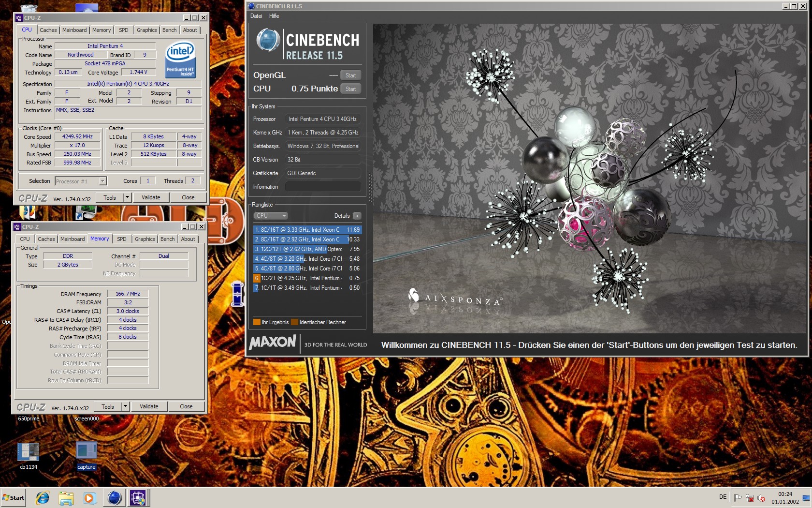This screenshot has width=812, height=508.
Task: Click the screen000 desktop label
Action: tap(87, 418)
